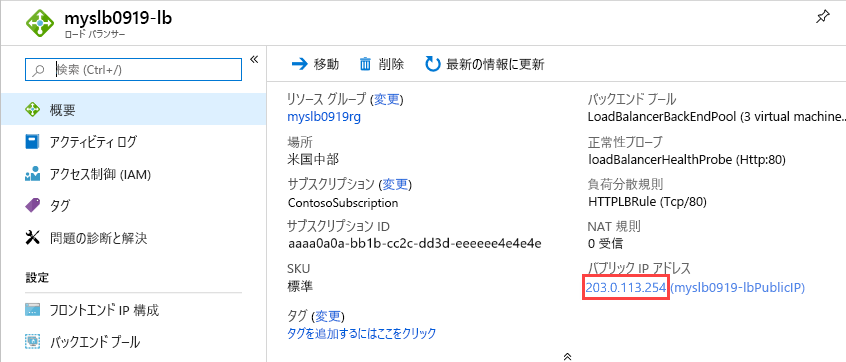This screenshot has height=362, width=846.
Task: Click タグを追加するにはここをクリック link
Action: click(362, 333)
